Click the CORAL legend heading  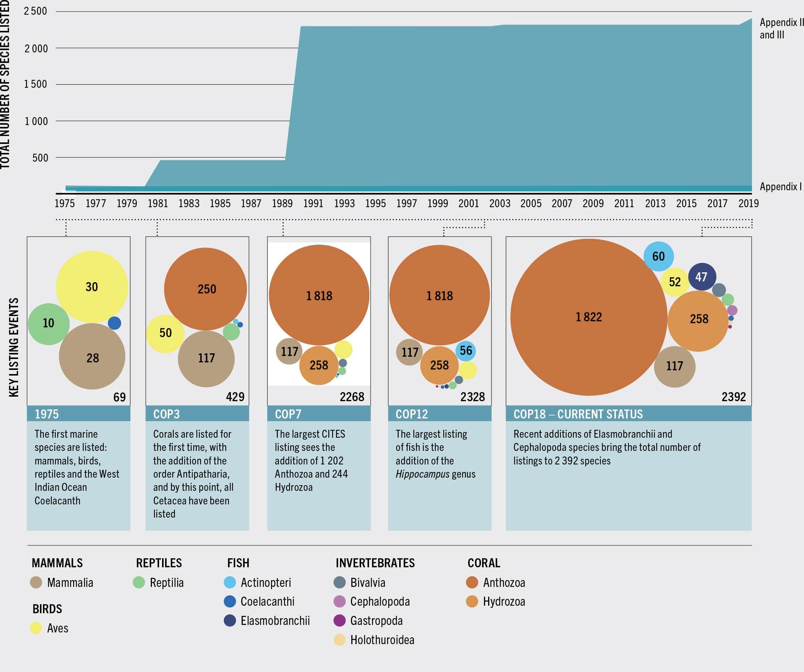484,562
